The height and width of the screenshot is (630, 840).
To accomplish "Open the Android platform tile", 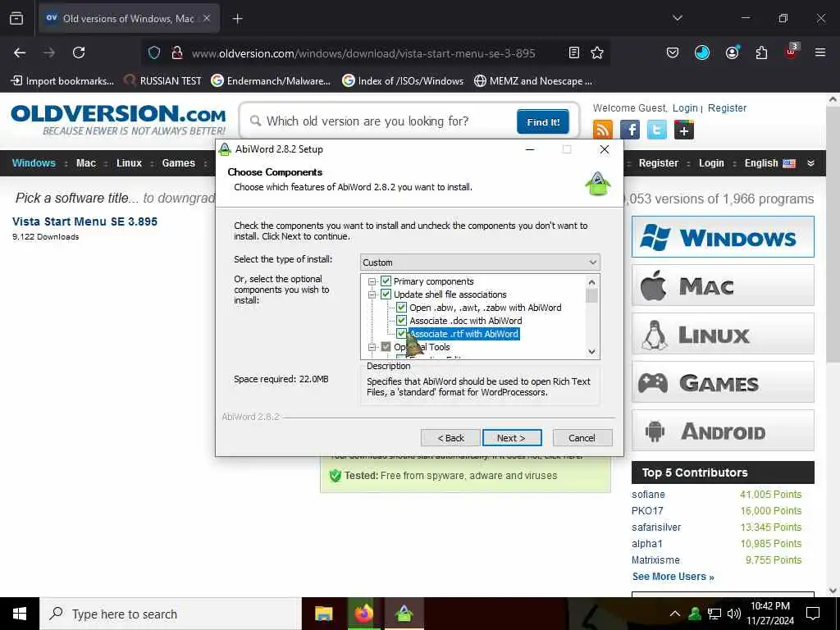I will tap(723, 431).
